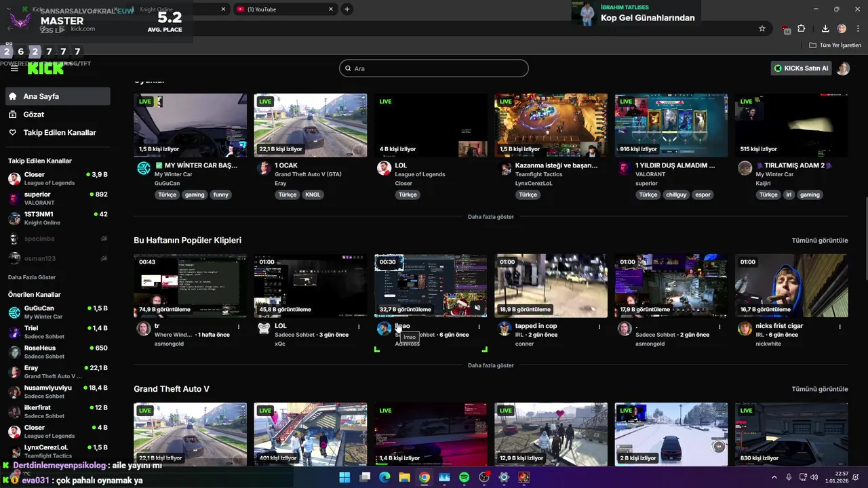Open the hamburger sidebar menu

(14, 68)
